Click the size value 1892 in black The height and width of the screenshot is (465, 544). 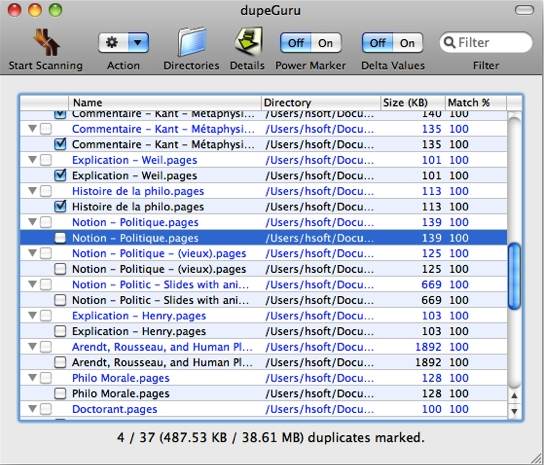[428, 362]
